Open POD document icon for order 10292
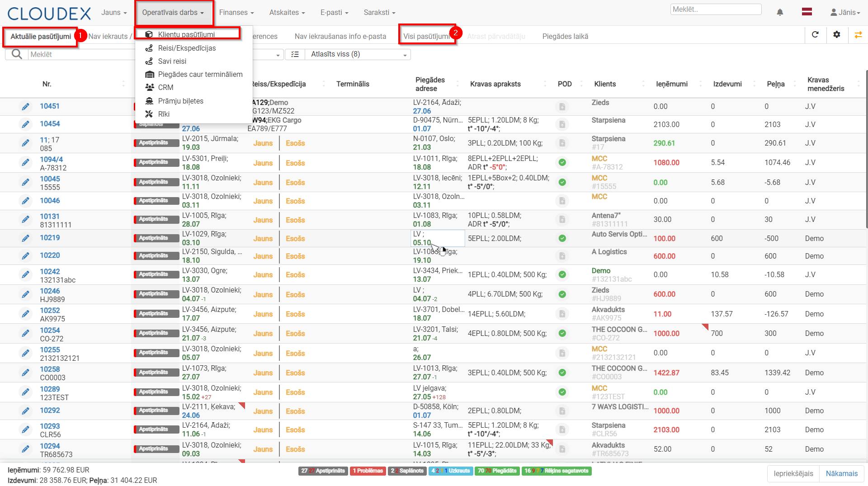 562,411
